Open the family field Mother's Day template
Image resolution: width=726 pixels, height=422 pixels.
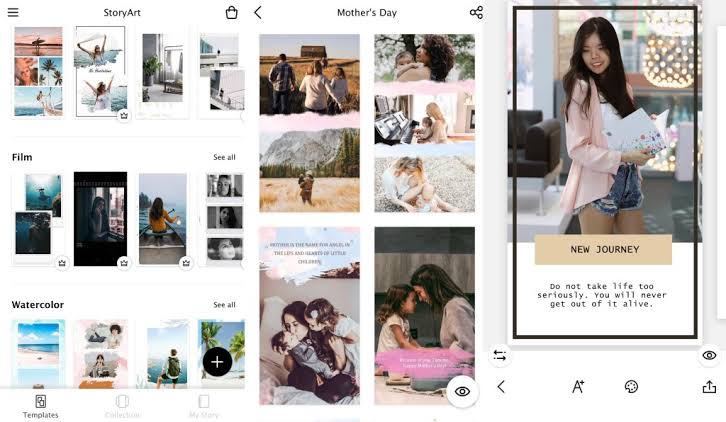309,123
